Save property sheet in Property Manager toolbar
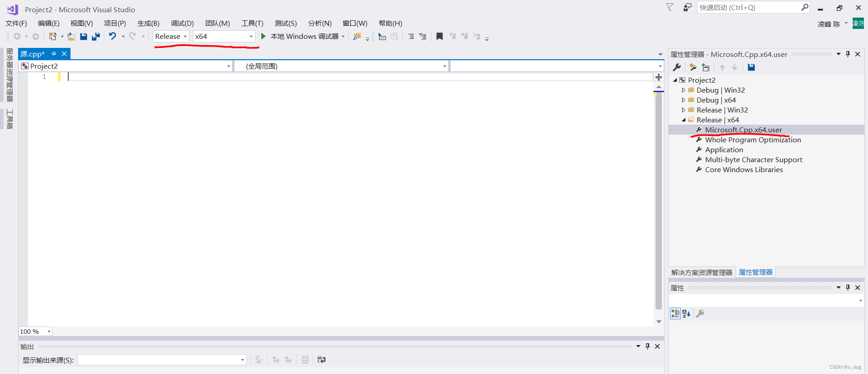Viewport: 868px width, 374px height. [751, 67]
